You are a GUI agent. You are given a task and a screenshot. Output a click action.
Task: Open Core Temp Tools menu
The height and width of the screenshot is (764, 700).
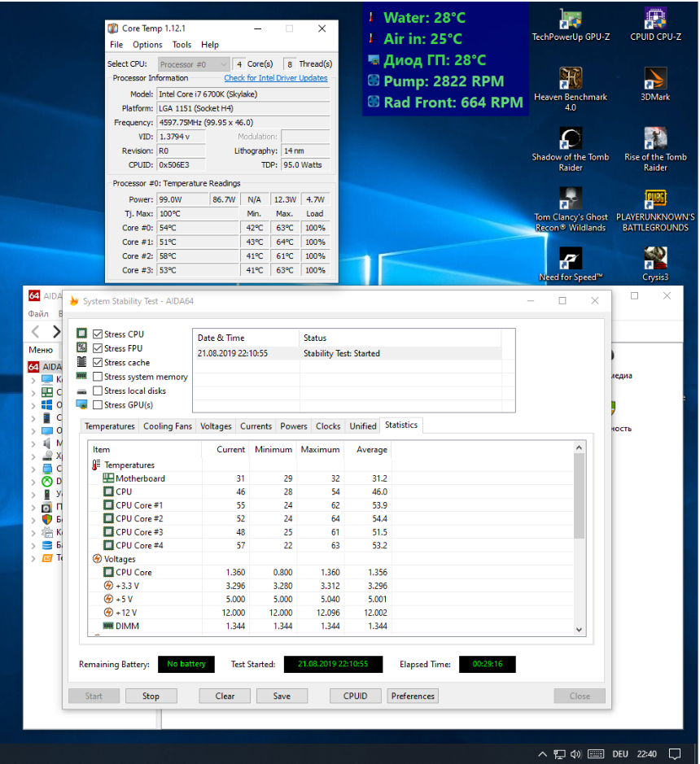click(182, 44)
